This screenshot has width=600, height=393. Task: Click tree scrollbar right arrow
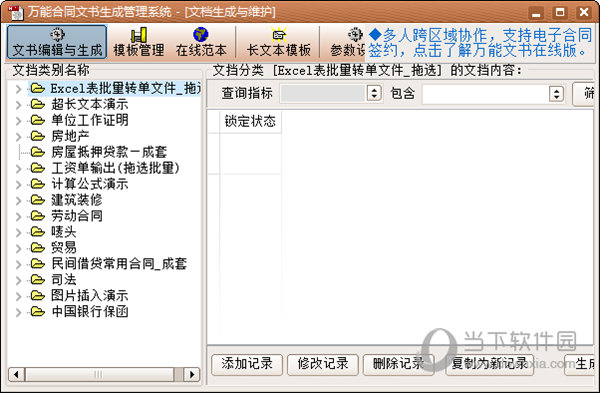(x=192, y=374)
